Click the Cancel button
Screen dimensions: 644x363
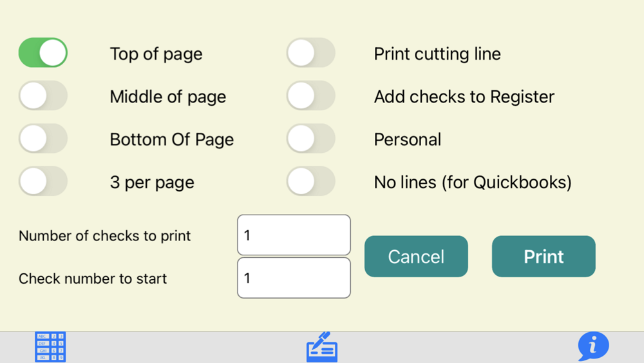416,257
